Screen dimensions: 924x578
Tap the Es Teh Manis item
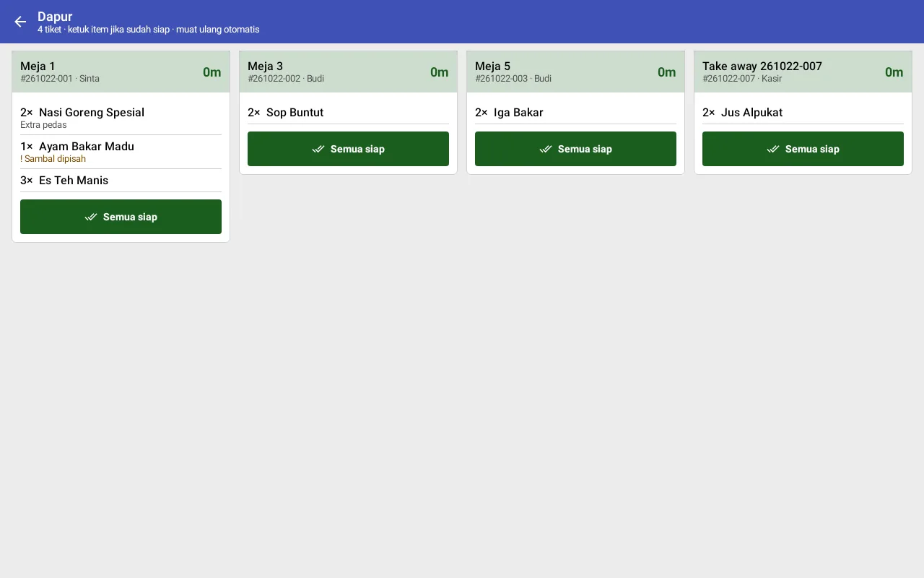click(x=121, y=181)
